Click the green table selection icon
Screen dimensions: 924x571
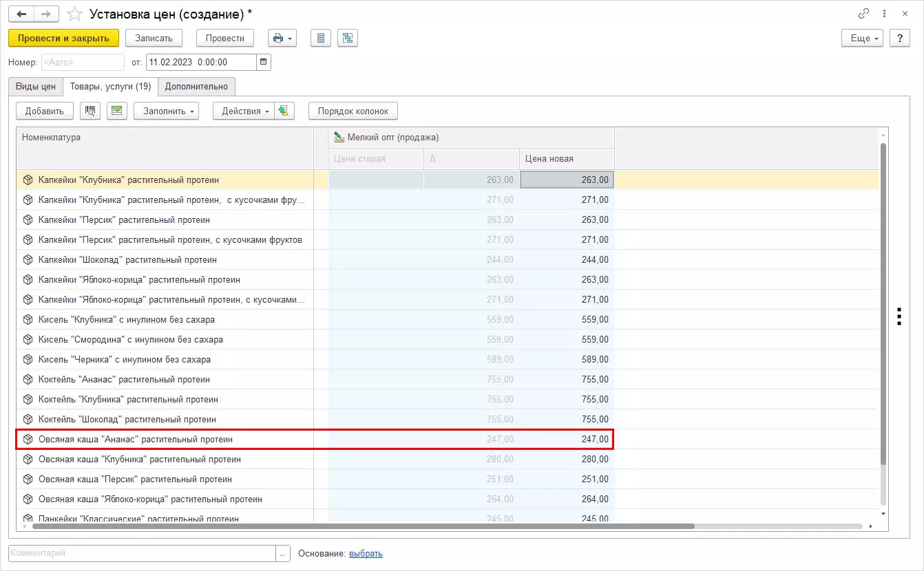[x=117, y=111]
